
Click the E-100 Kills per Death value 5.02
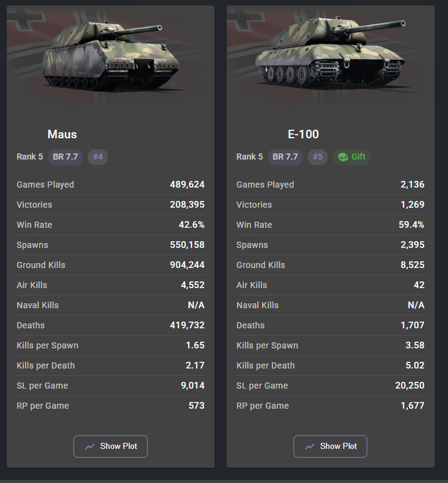(414, 365)
